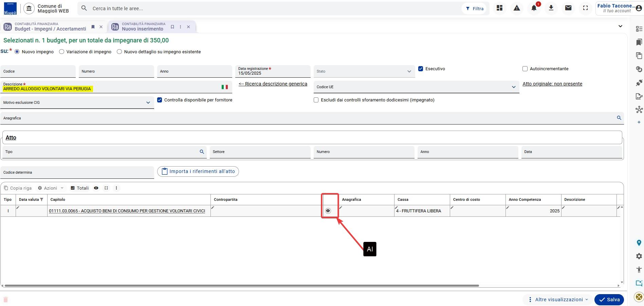Viewport: 644px width, 306px height.
Task: Bookmark the Budget - Impegni / Accertamenti tab
Action: 93,27
